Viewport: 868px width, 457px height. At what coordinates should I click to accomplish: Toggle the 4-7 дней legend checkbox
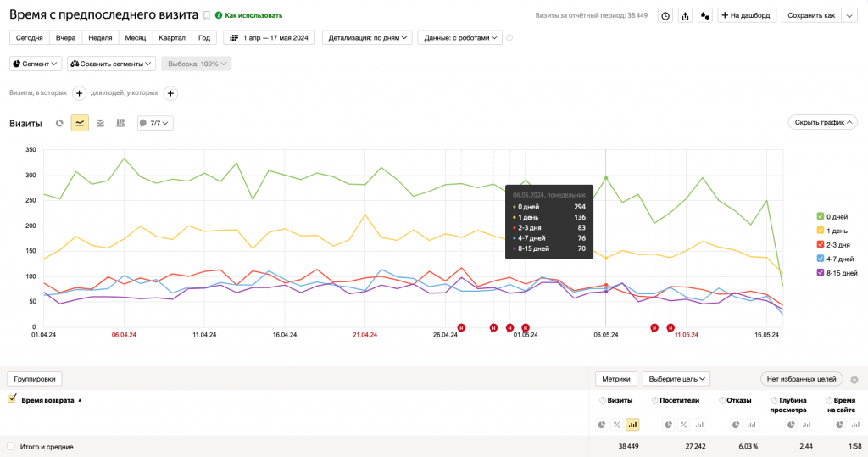click(821, 259)
